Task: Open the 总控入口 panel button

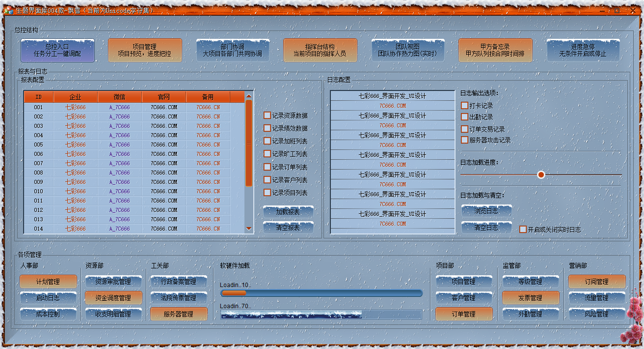Action: [57, 51]
